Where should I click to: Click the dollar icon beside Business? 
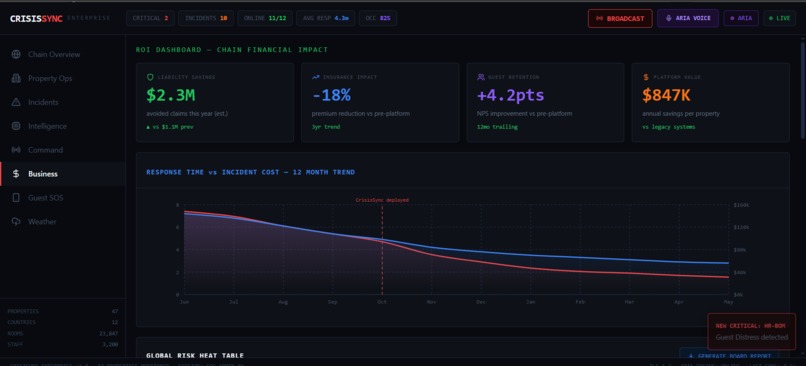(16, 174)
